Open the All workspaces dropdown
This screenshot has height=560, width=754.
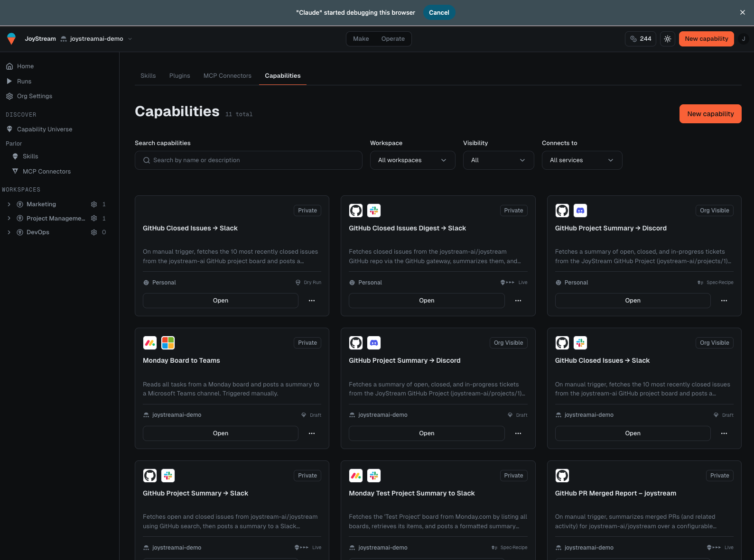point(413,160)
